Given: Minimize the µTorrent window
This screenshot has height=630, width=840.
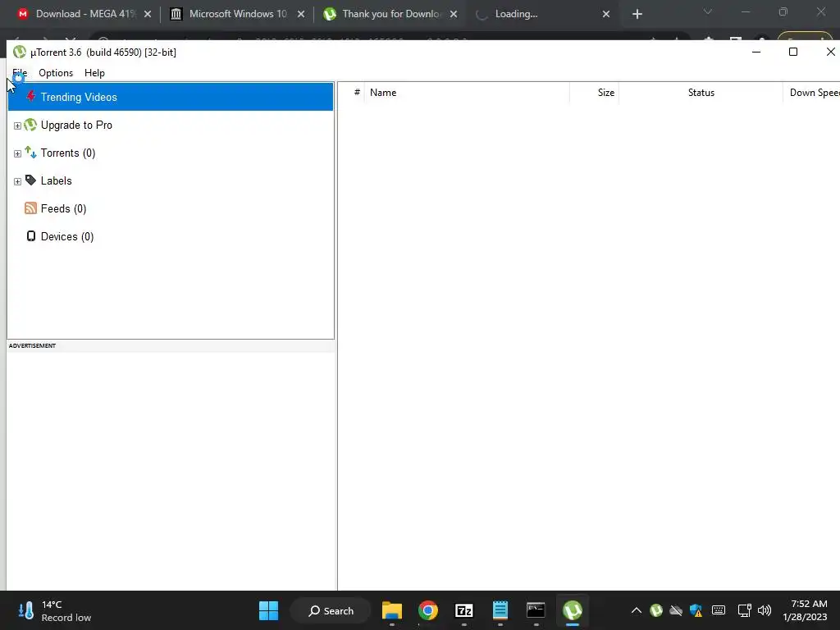Looking at the screenshot, I should pos(756,52).
